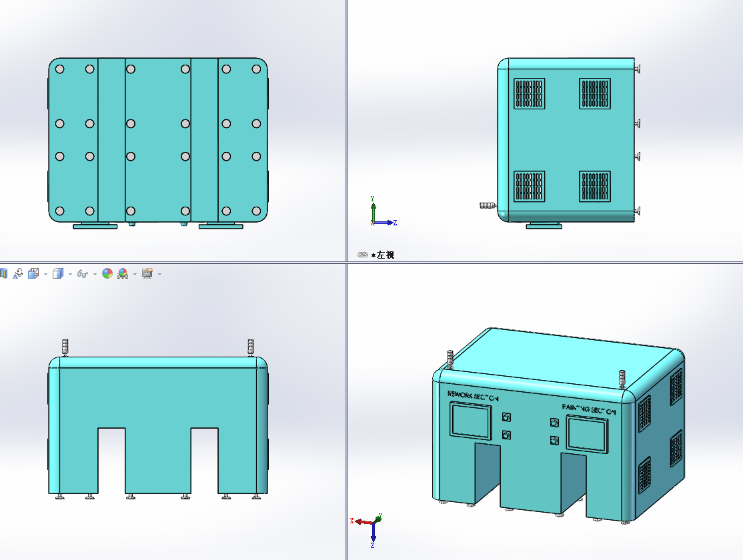
Task: Expand the Apply Scene dropdown arrow
Action: [x=135, y=274]
